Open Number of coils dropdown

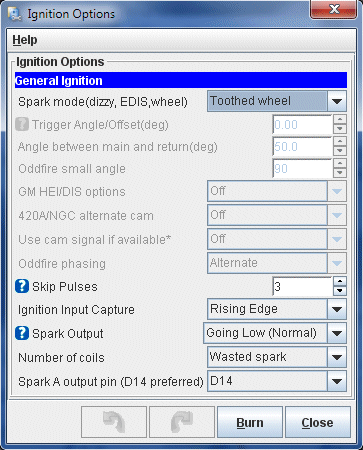pos(277,357)
